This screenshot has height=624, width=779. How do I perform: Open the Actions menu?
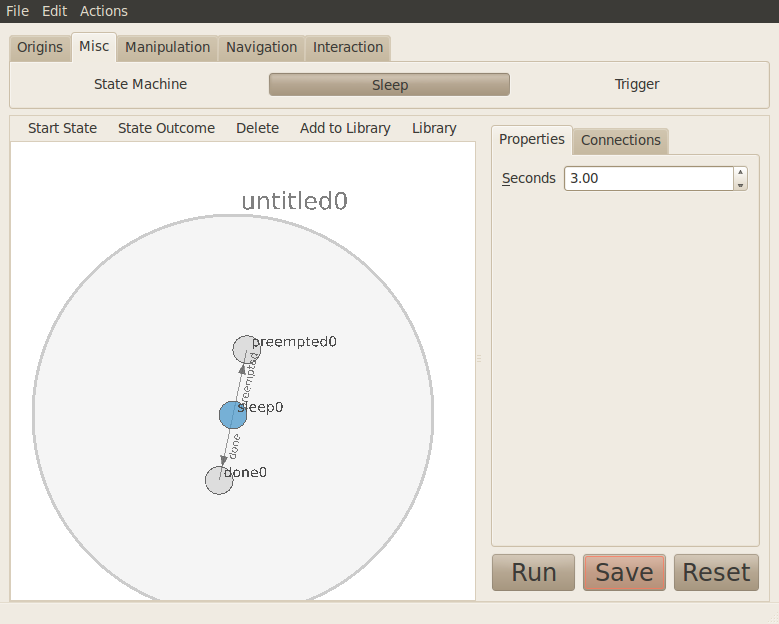[104, 11]
